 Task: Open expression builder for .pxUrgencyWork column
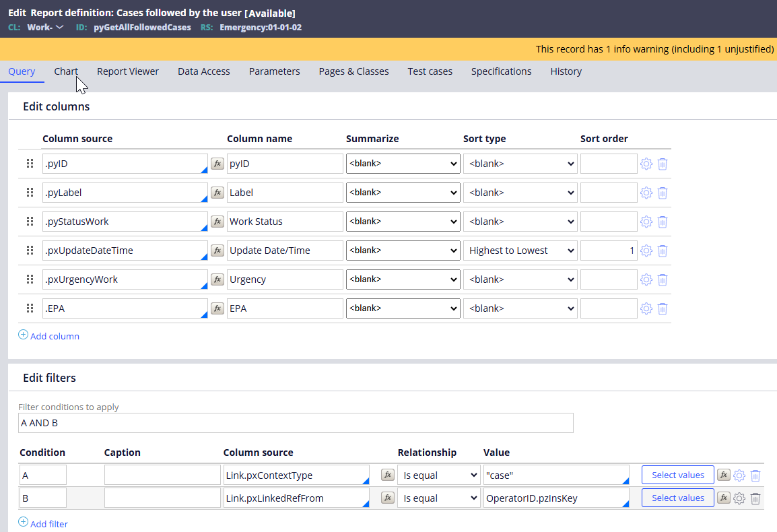(217, 279)
